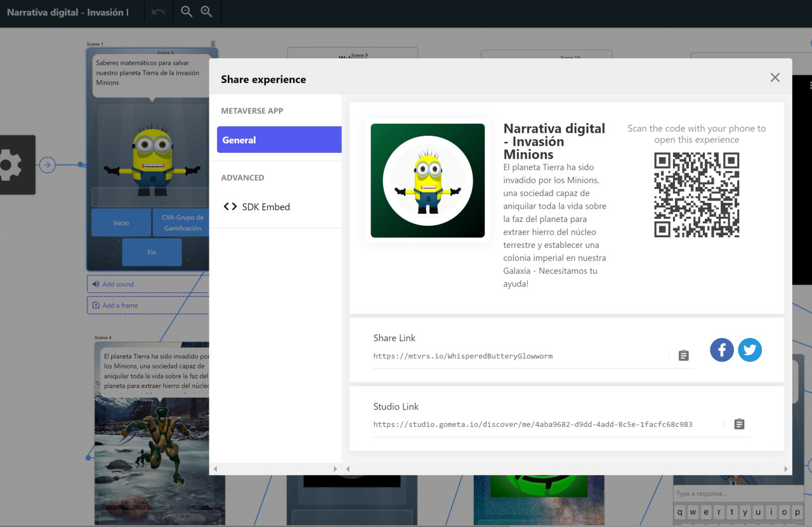Click the SDK Embed code brackets icon

coord(230,207)
